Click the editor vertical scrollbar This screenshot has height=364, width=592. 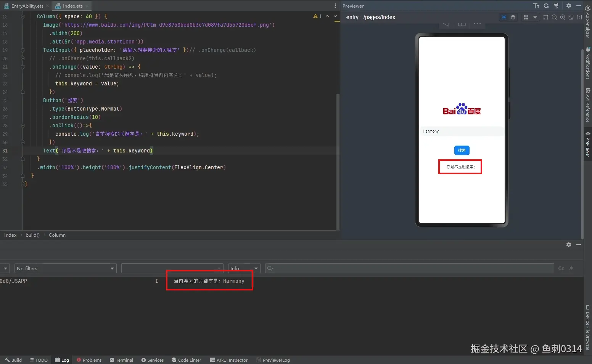click(338, 162)
